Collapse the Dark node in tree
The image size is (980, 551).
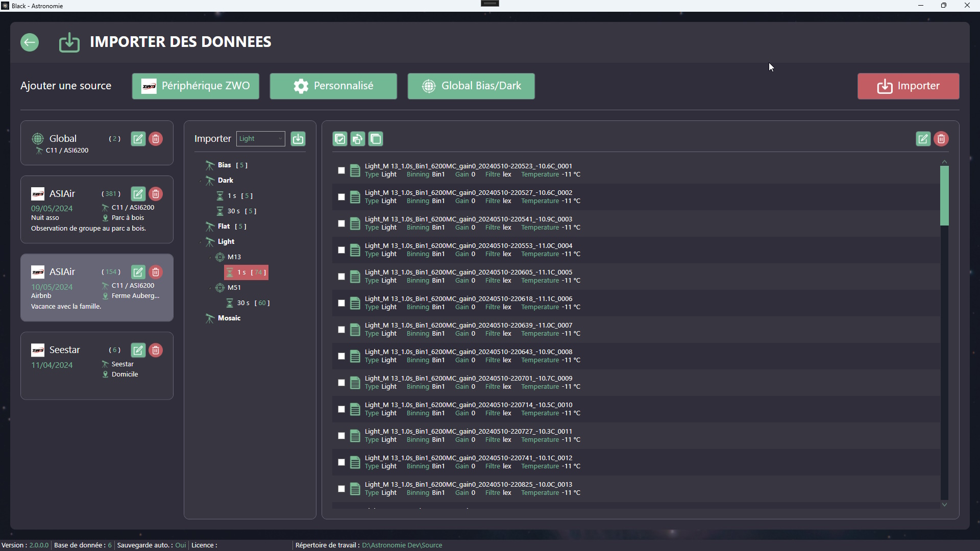click(x=201, y=181)
